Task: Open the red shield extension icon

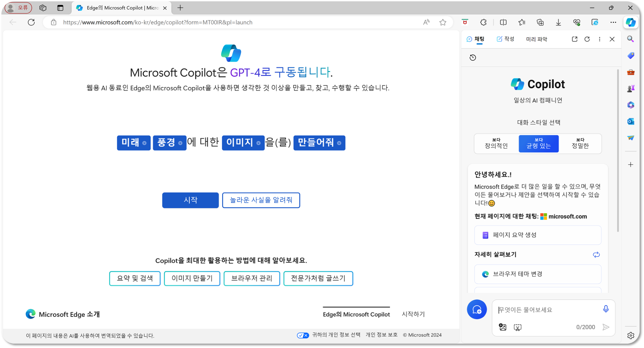Action: coord(465,22)
